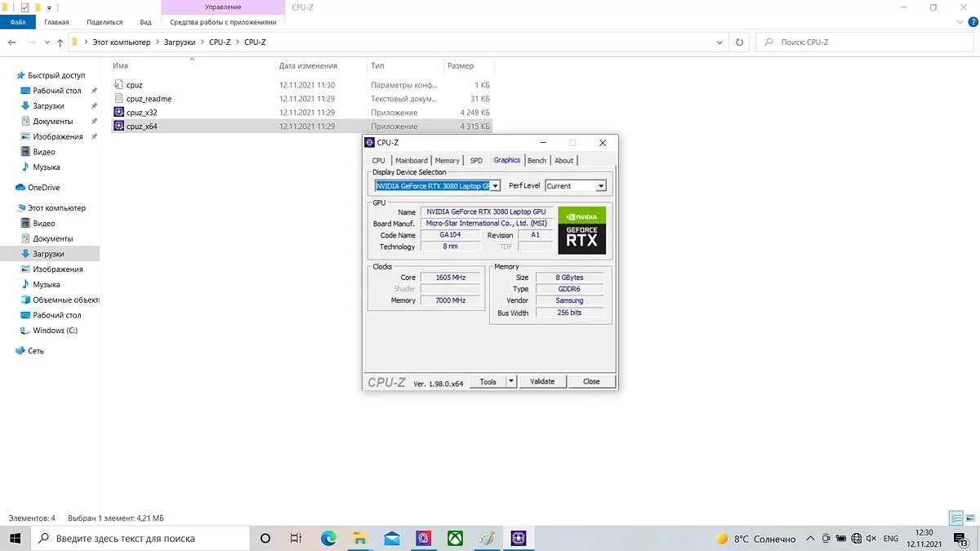Open the Mail app on the taskbar
This screenshot has height=551, width=980.
point(392,539)
